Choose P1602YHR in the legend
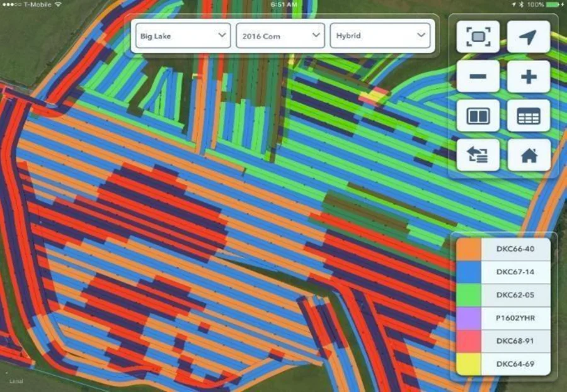567x392 pixels. 515,318
